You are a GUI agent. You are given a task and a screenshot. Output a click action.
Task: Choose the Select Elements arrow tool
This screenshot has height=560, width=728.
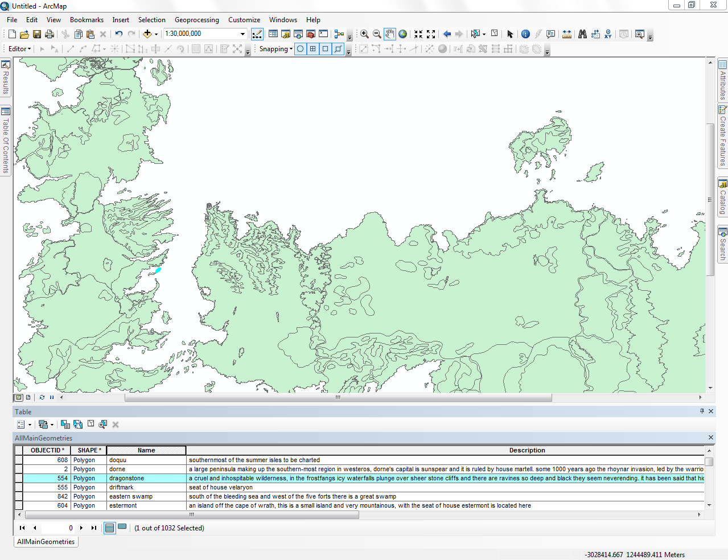[x=510, y=34]
